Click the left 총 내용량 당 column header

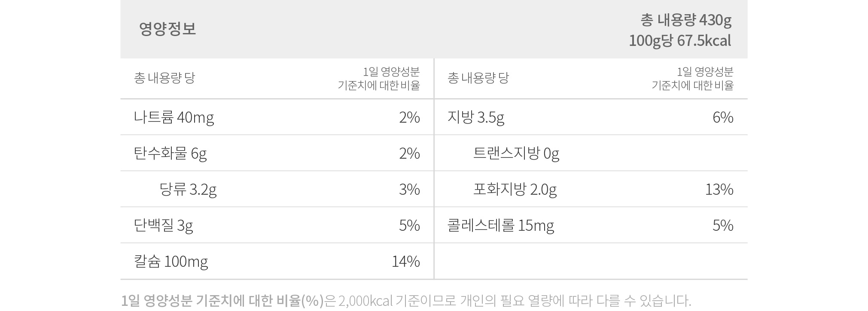coord(164,78)
